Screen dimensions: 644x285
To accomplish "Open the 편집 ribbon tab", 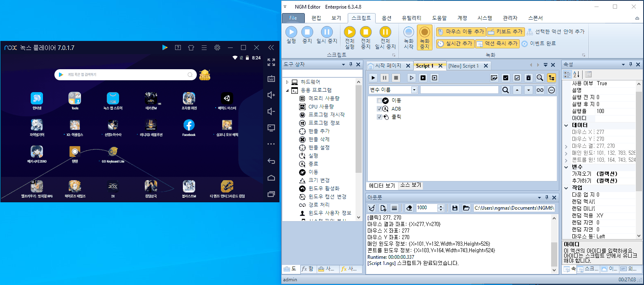I will (316, 18).
